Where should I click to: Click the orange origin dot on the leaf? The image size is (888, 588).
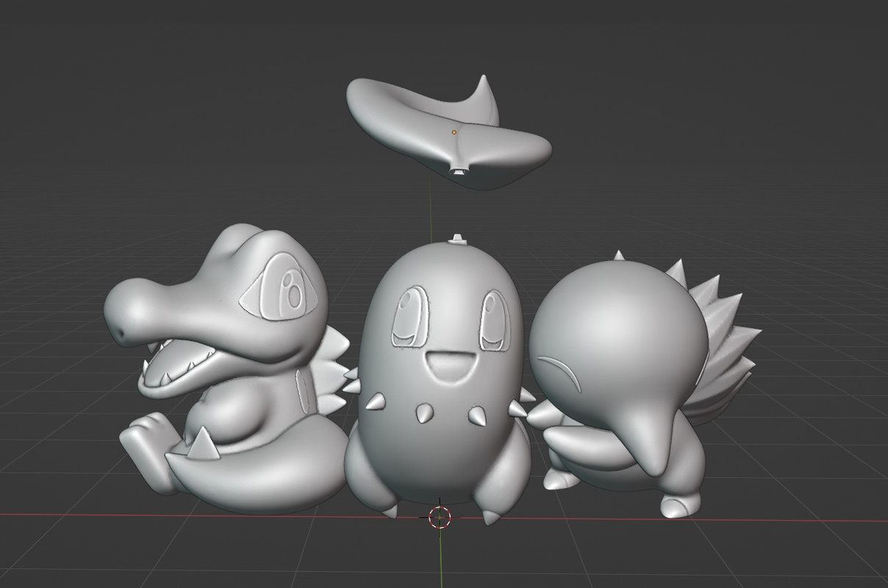click(x=454, y=132)
